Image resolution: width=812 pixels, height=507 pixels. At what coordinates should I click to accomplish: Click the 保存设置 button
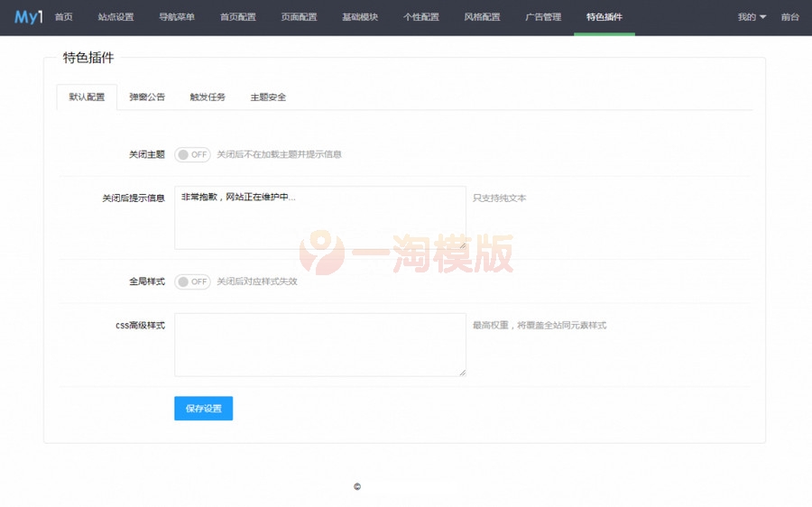[204, 409]
